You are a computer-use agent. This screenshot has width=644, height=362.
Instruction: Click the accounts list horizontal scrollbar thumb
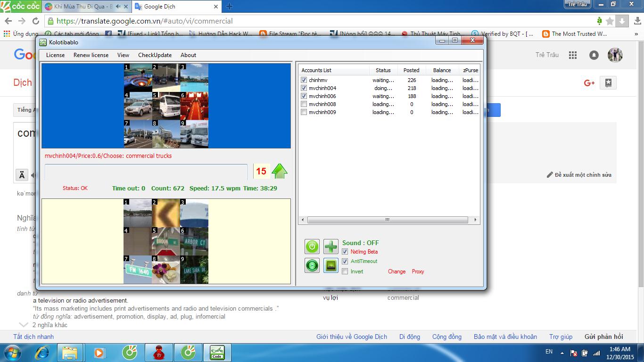click(x=387, y=220)
